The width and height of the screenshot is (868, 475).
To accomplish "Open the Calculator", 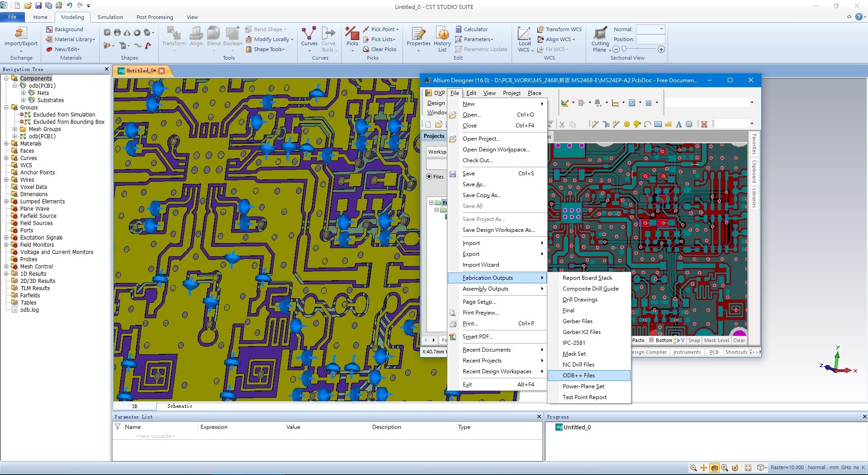I will [x=471, y=29].
